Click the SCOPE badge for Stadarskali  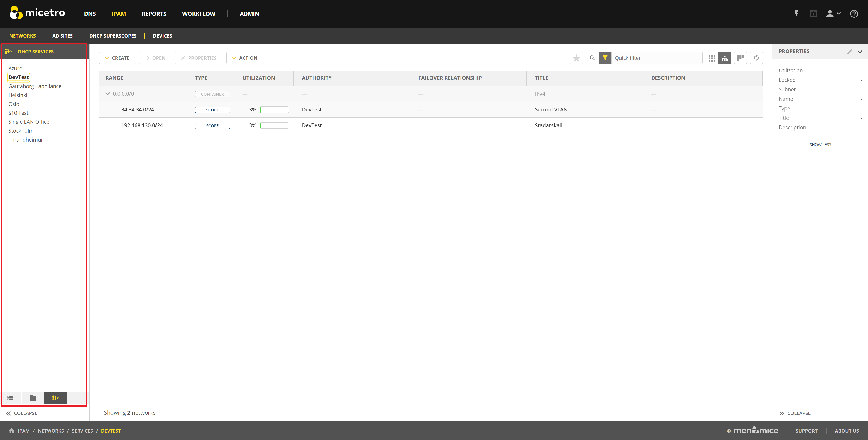pos(212,125)
